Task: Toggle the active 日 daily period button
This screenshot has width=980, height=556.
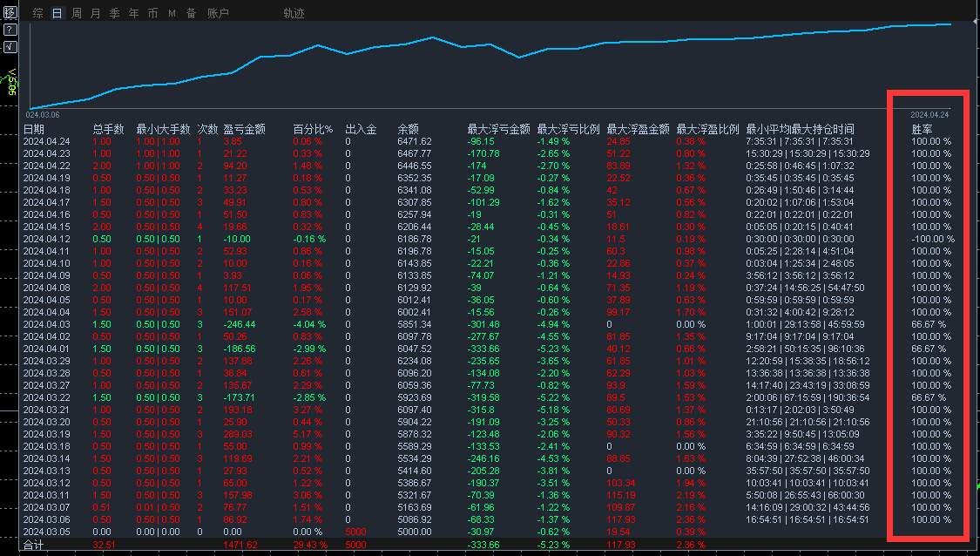Action: tap(55, 13)
